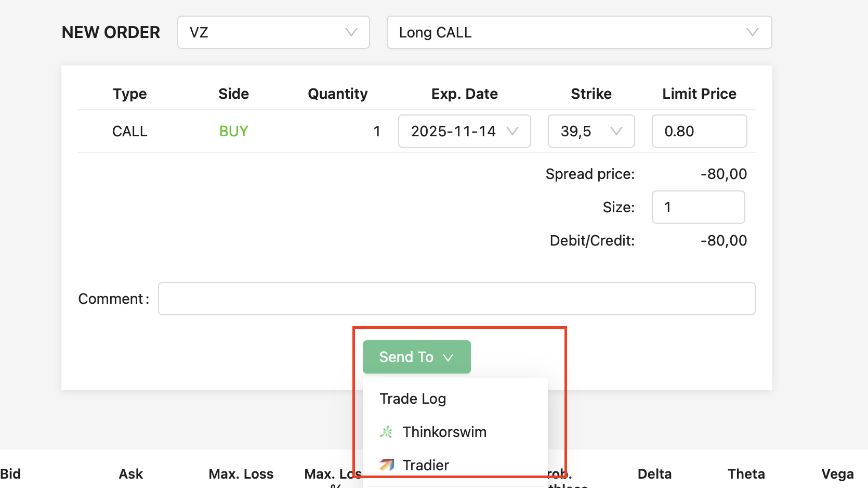868x488 pixels.
Task: Focus the Size input field
Action: [698, 207]
